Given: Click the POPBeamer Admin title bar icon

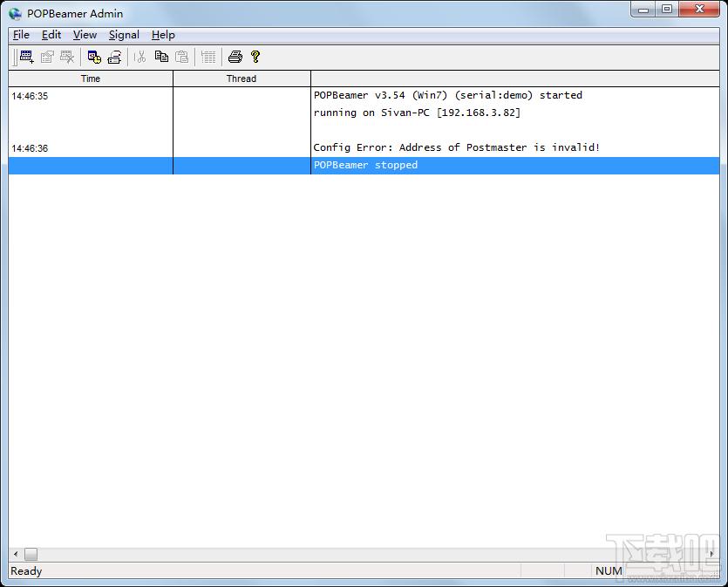Looking at the screenshot, I should coord(16,14).
